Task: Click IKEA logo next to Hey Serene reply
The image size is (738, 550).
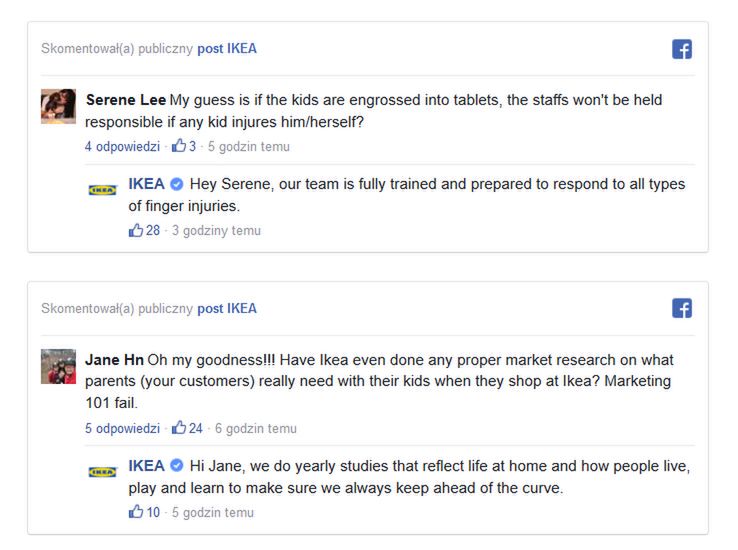Action: point(102,189)
